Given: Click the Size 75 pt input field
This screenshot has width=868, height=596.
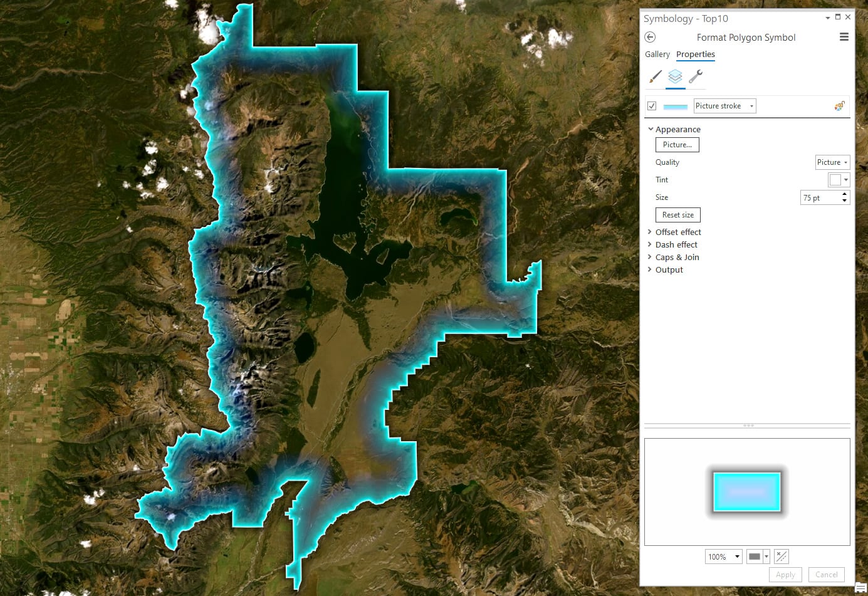Looking at the screenshot, I should tap(820, 198).
